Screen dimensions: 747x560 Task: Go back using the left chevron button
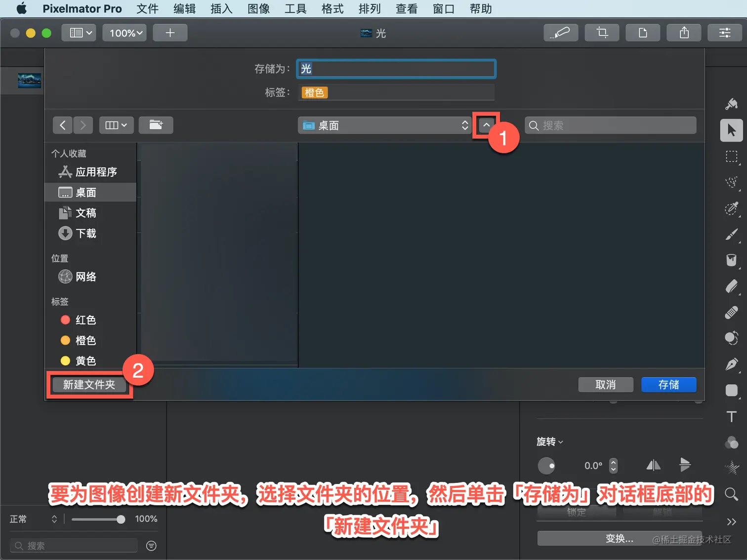(63, 125)
